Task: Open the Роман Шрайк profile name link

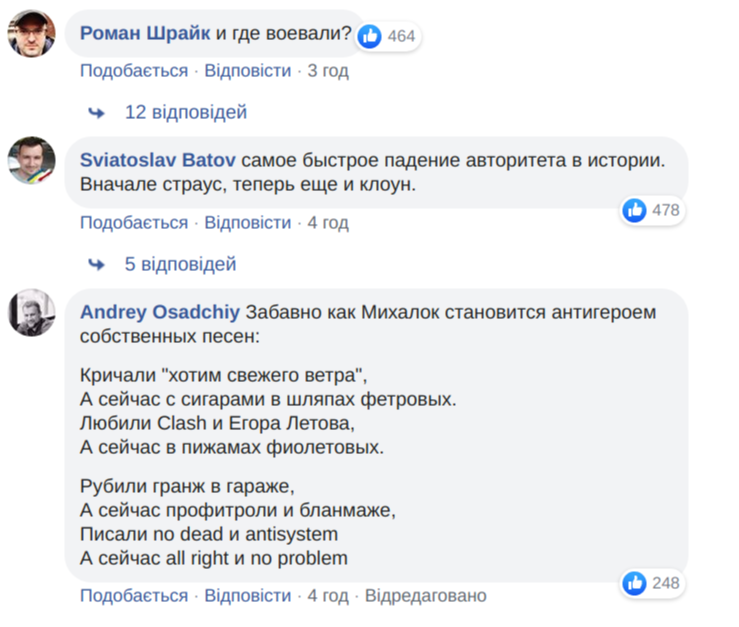Action: tap(145, 34)
